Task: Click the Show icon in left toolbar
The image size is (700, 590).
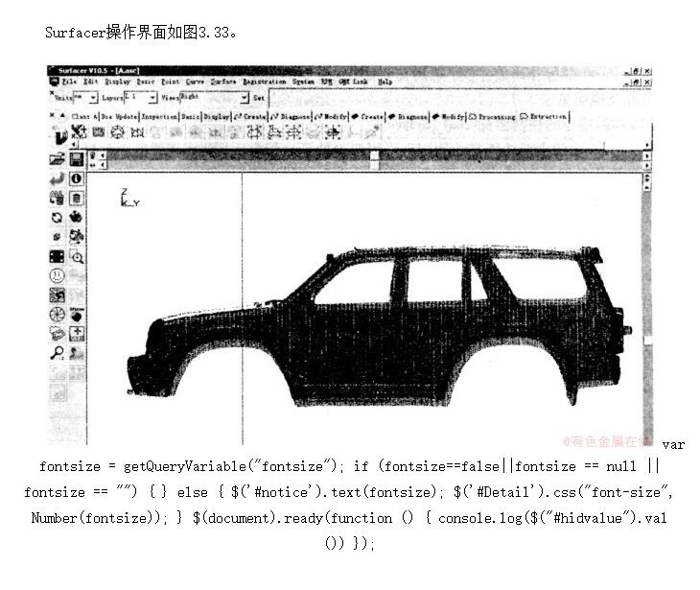Action: (77, 315)
